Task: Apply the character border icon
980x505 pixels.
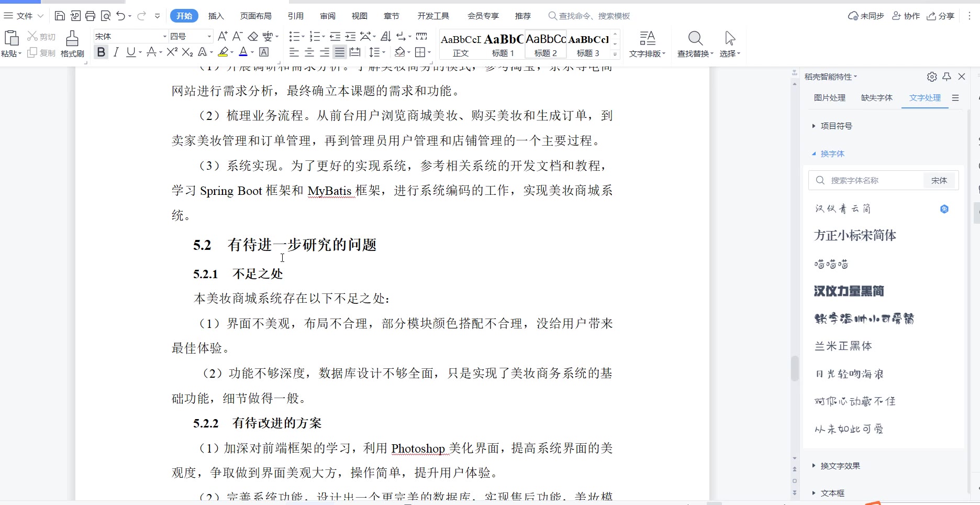Action: click(264, 52)
